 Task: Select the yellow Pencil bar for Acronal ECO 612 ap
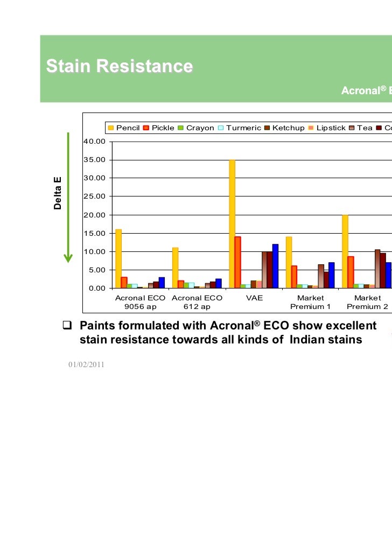click(x=176, y=268)
